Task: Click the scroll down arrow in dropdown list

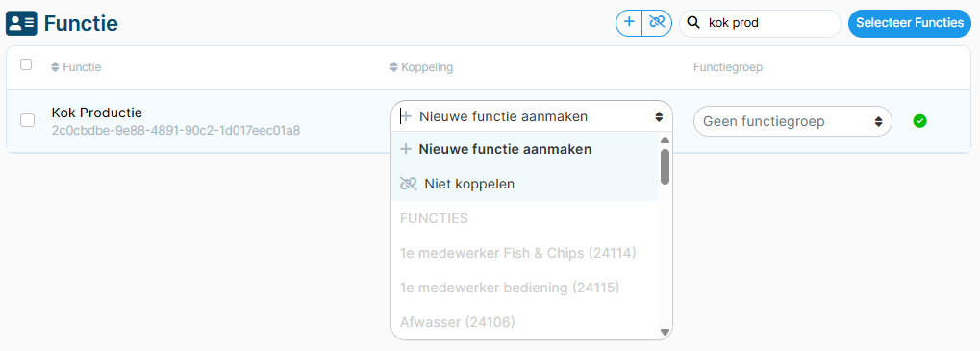Action: (665, 332)
